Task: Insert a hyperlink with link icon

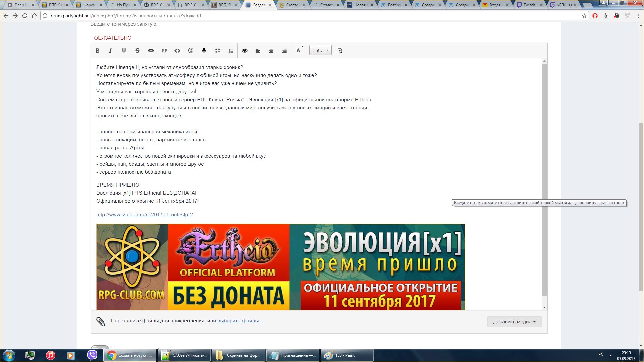Action: [151, 51]
